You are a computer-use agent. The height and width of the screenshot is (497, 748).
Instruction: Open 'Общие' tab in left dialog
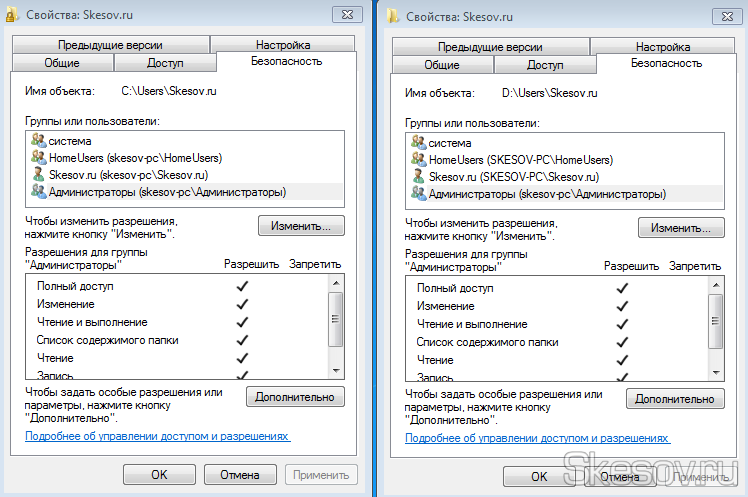[x=62, y=64]
